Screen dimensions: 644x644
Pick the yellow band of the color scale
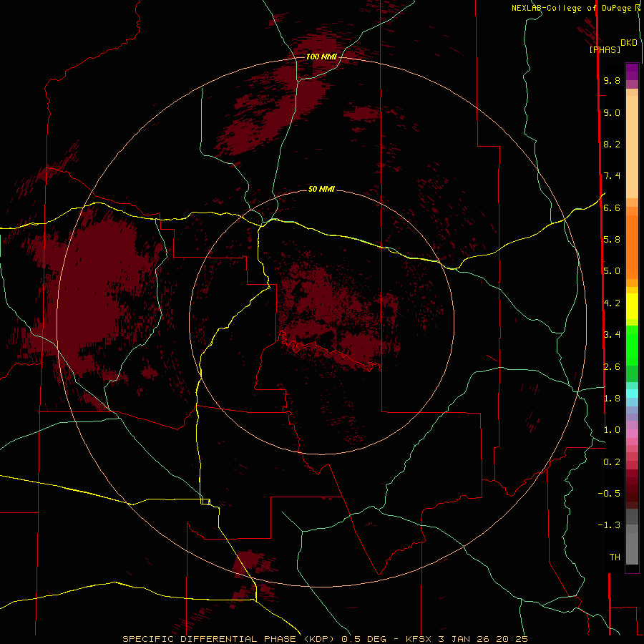tap(632, 306)
